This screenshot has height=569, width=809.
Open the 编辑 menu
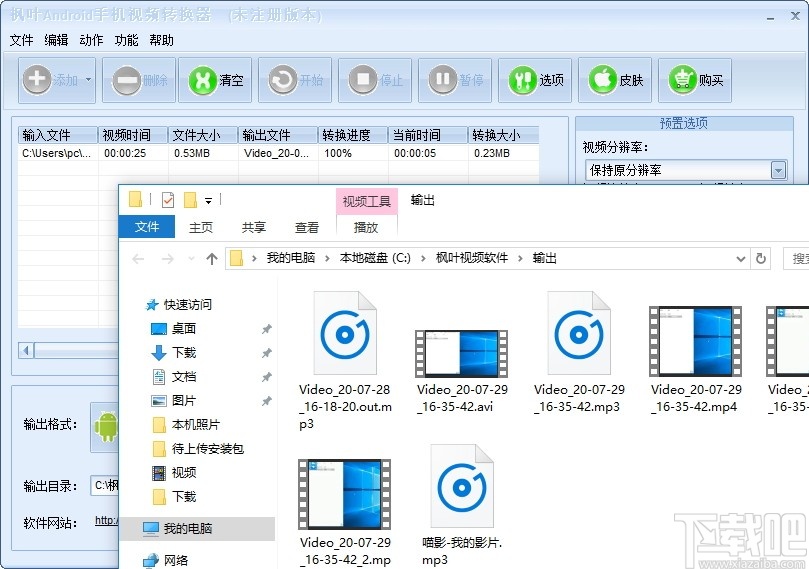pos(56,40)
